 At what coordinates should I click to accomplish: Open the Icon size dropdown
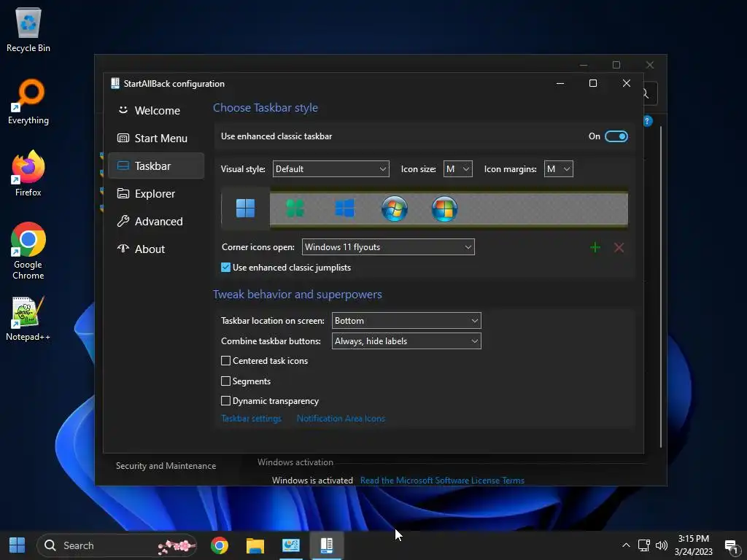[458, 168]
